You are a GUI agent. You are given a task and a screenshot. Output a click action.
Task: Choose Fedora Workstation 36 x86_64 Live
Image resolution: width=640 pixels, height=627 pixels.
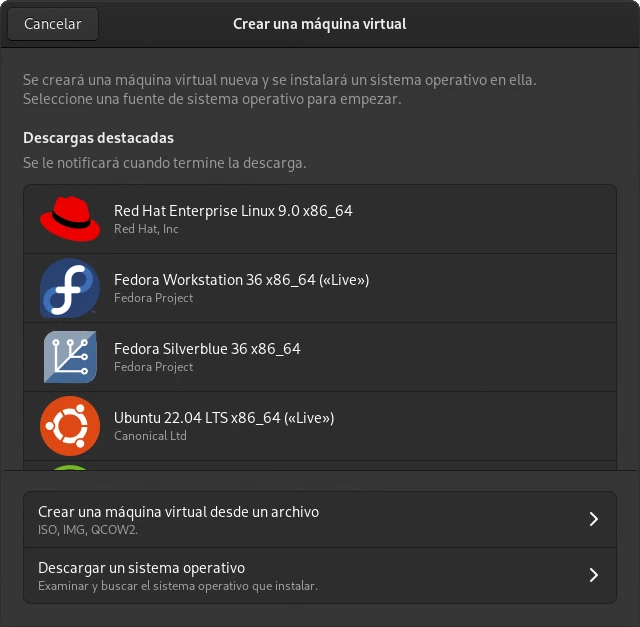[x=242, y=280]
